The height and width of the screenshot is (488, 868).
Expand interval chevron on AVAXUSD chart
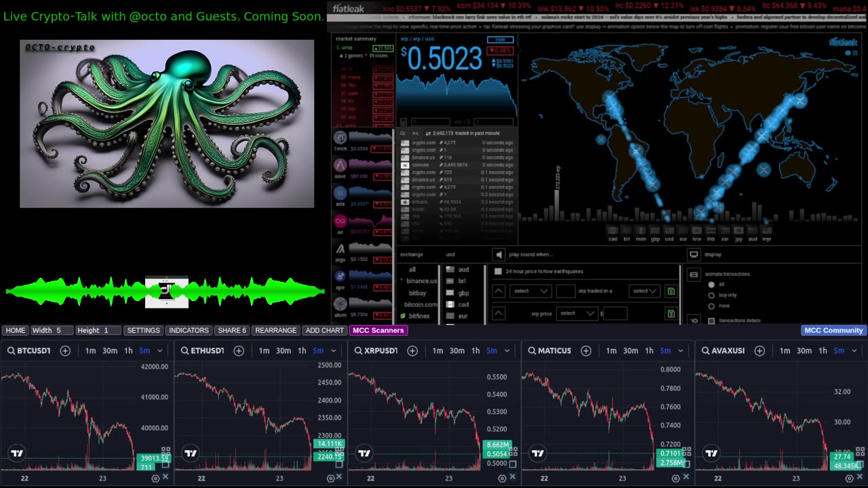coord(854,350)
